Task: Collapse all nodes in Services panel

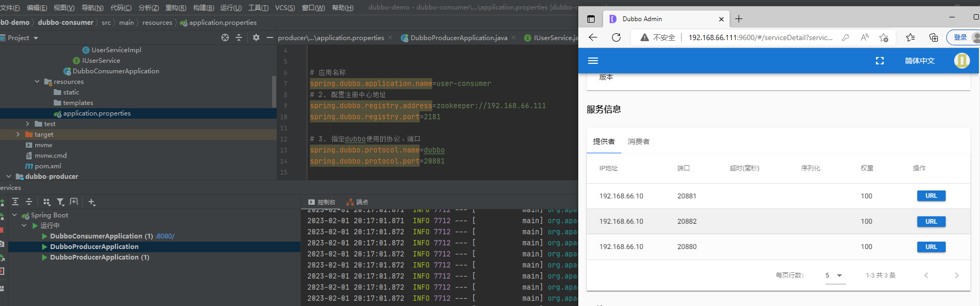Action: (x=29, y=202)
